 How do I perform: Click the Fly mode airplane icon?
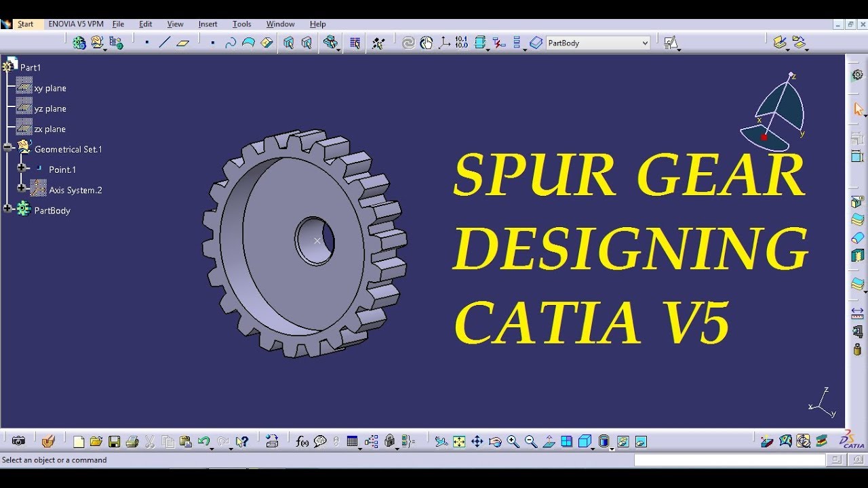pos(441,442)
